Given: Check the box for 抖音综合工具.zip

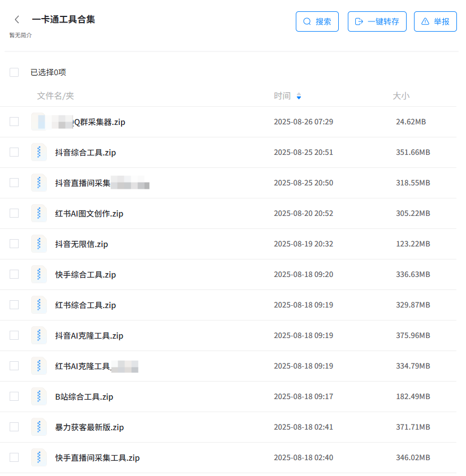Looking at the screenshot, I should coord(14,152).
